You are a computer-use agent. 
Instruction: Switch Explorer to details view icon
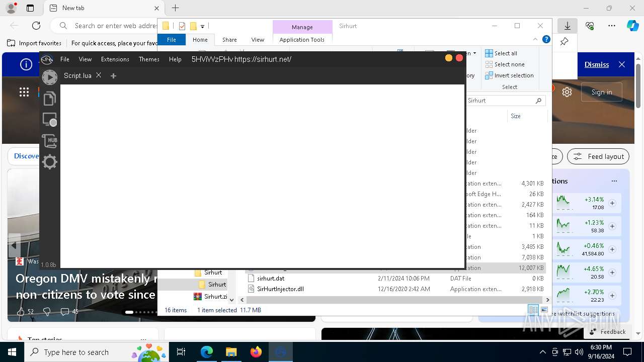tap(533, 310)
